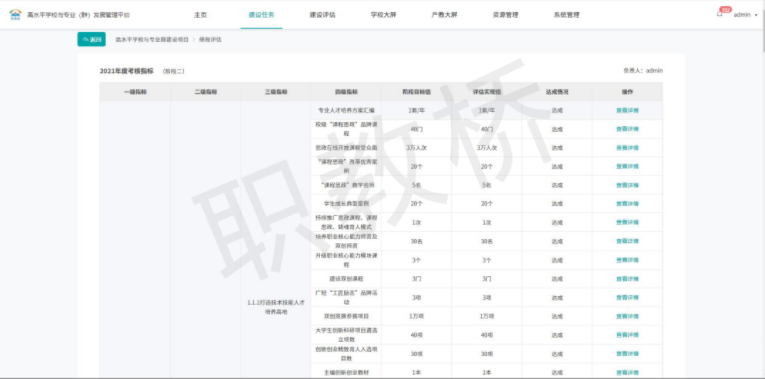Viewport: 765px width, 379px height.
Task: Click the platform logo in the header
Action: (15, 15)
